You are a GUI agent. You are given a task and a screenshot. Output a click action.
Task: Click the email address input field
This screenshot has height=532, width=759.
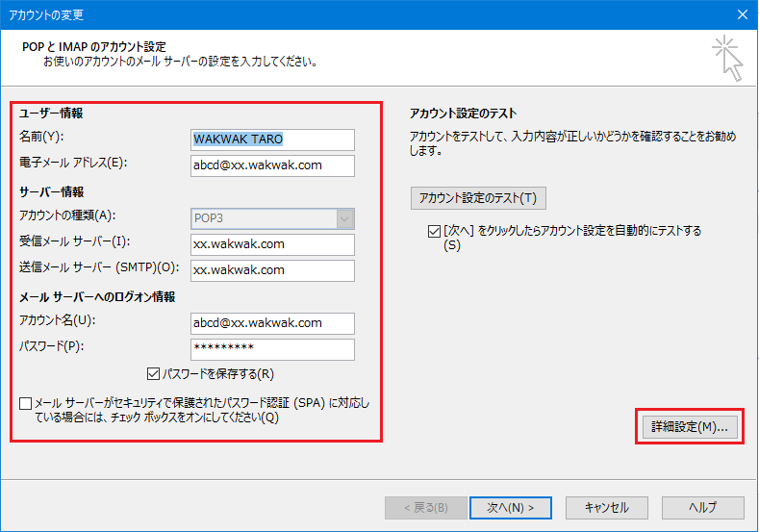(272, 165)
